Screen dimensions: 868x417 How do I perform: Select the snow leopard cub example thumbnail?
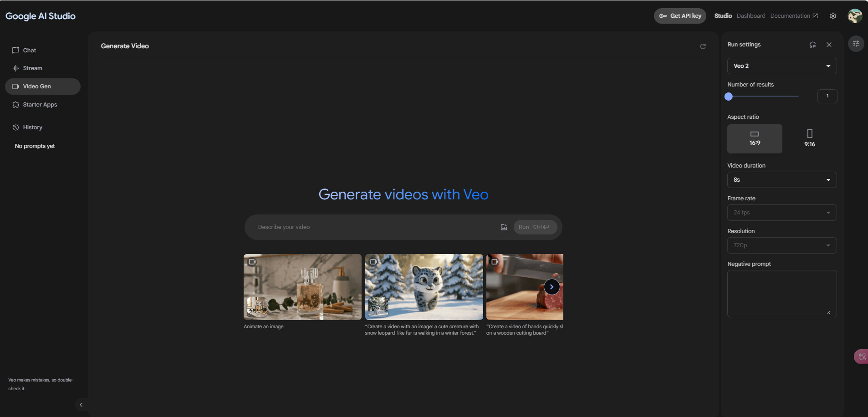[424, 287]
